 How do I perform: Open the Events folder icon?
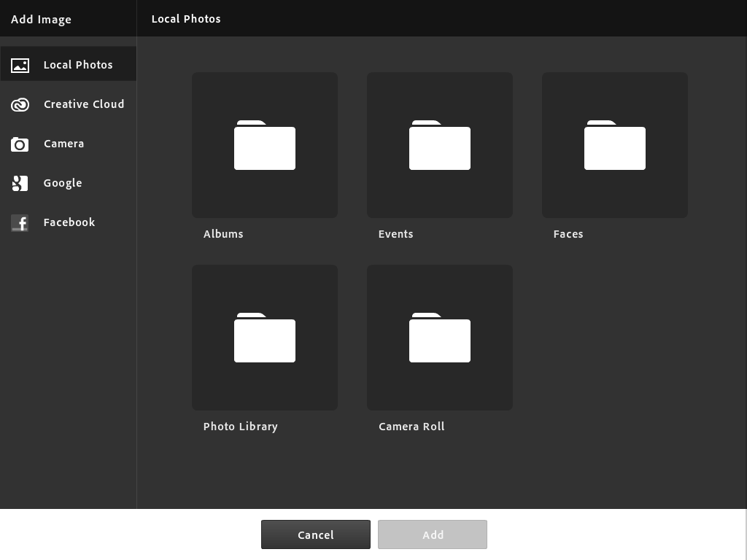(439, 145)
